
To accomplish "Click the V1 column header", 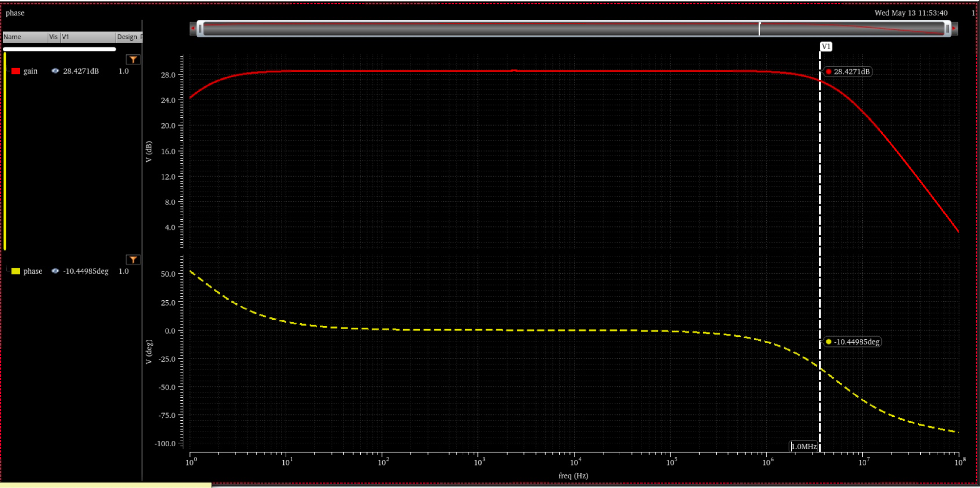I will 88,37.
